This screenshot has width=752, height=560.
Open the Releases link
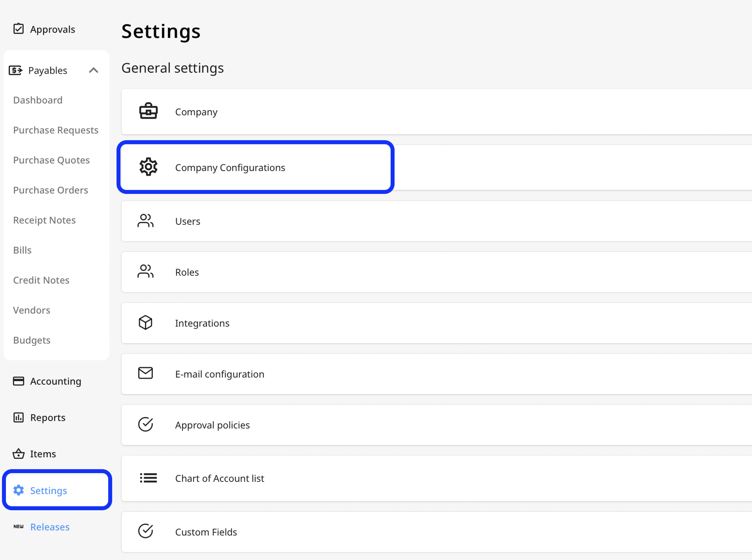[50, 527]
